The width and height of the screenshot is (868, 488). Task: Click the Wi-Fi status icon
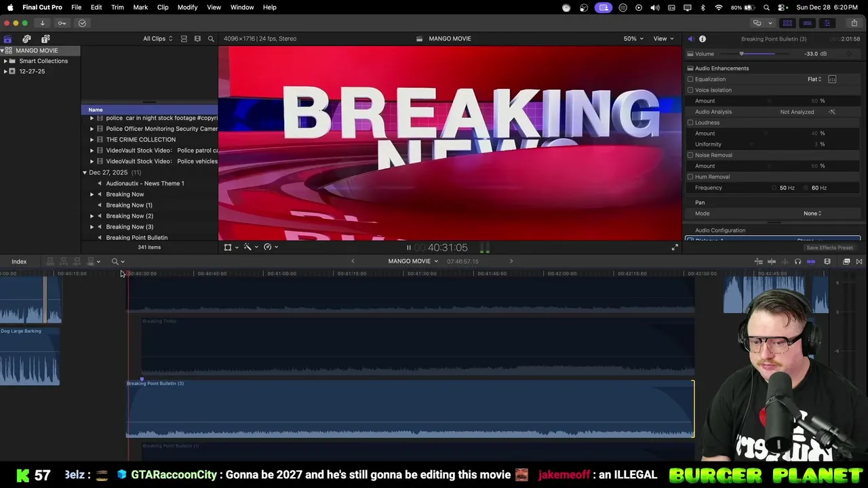719,7
